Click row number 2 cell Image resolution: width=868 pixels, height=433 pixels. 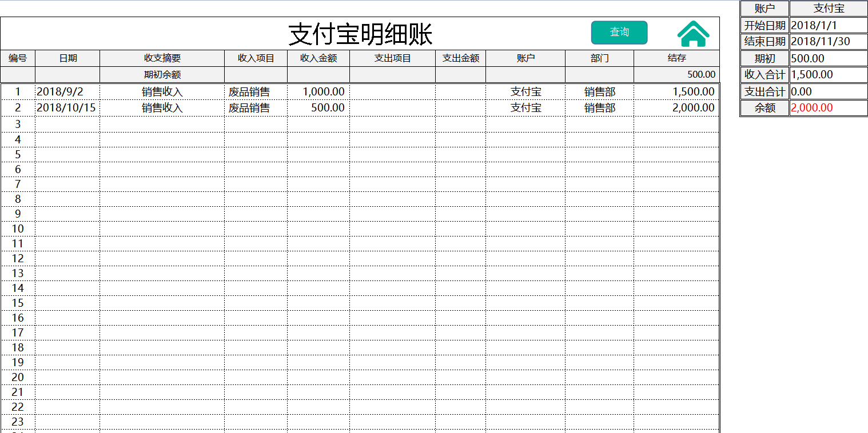[18, 108]
